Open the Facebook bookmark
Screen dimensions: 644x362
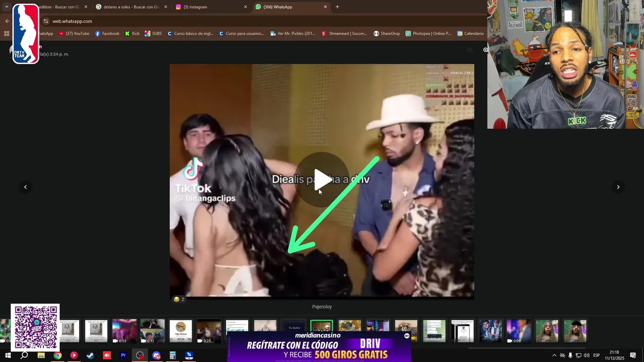pos(107,34)
